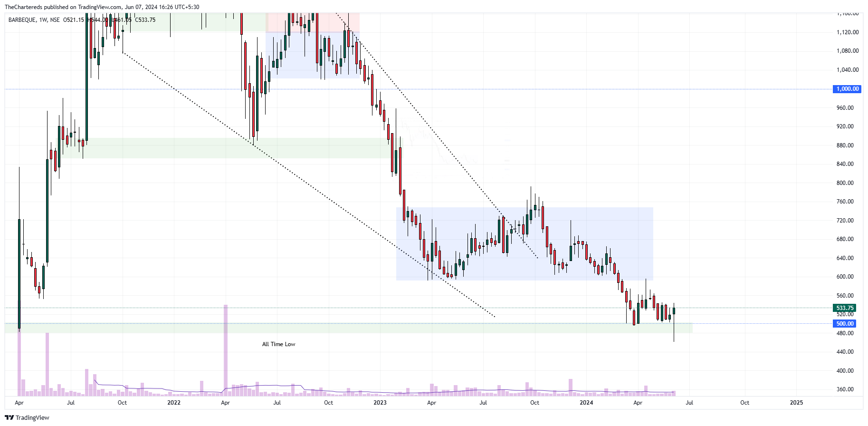Click the 440.00 price axis label
The width and height of the screenshot is (868, 426).
(x=845, y=352)
